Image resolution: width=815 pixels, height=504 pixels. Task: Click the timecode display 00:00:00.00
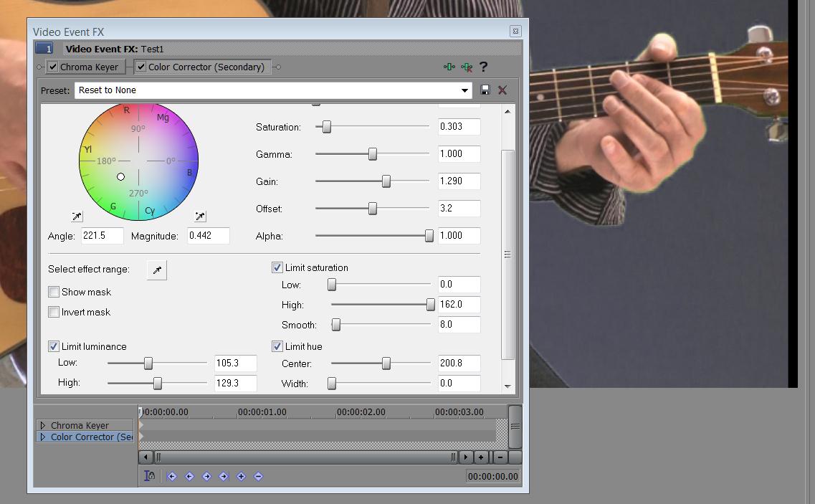click(x=492, y=476)
